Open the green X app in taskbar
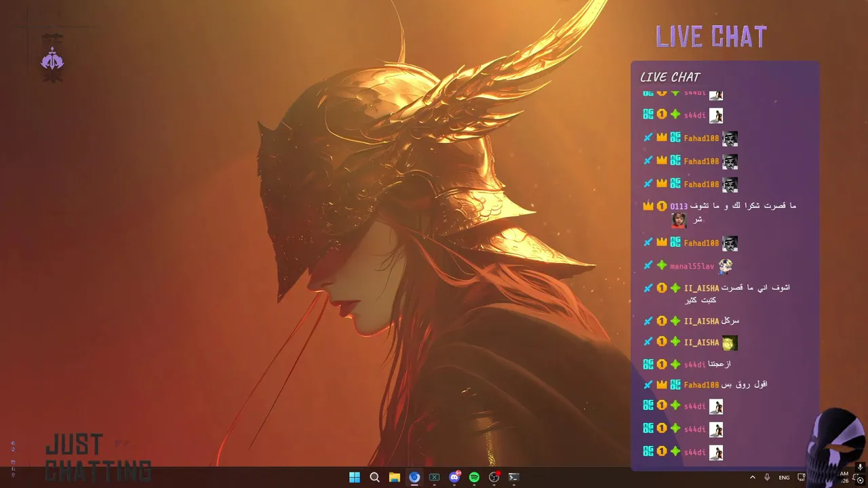 click(435, 477)
